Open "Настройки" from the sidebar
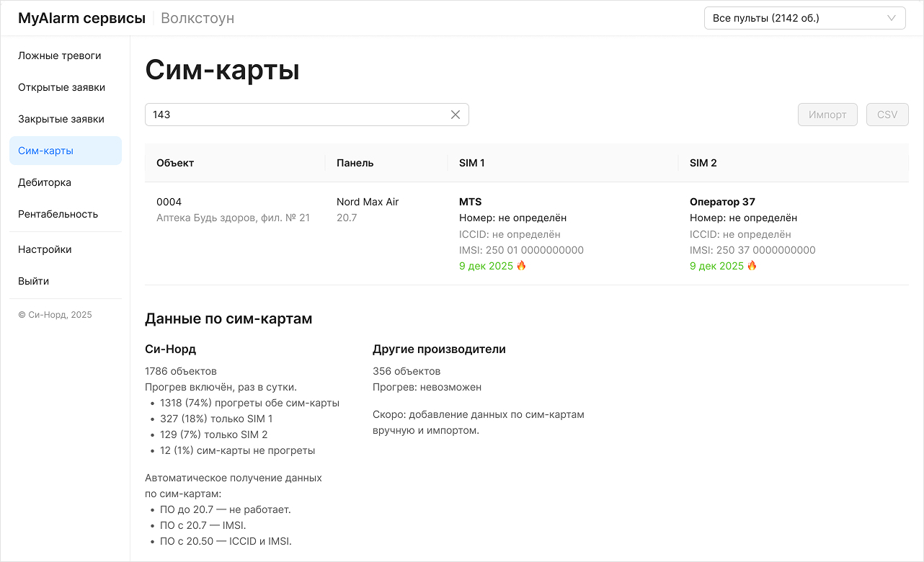Viewport: 924px width, 562px height. coord(45,249)
